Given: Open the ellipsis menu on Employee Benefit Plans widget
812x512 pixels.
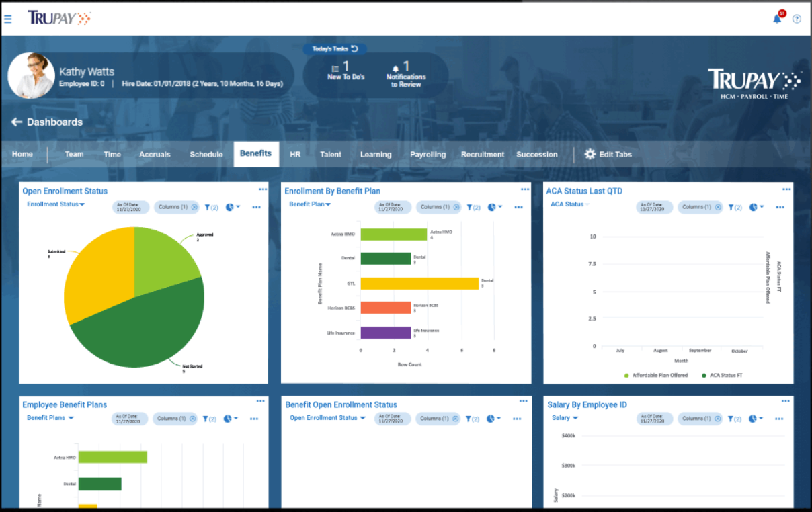Looking at the screenshot, I should click(261, 400).
